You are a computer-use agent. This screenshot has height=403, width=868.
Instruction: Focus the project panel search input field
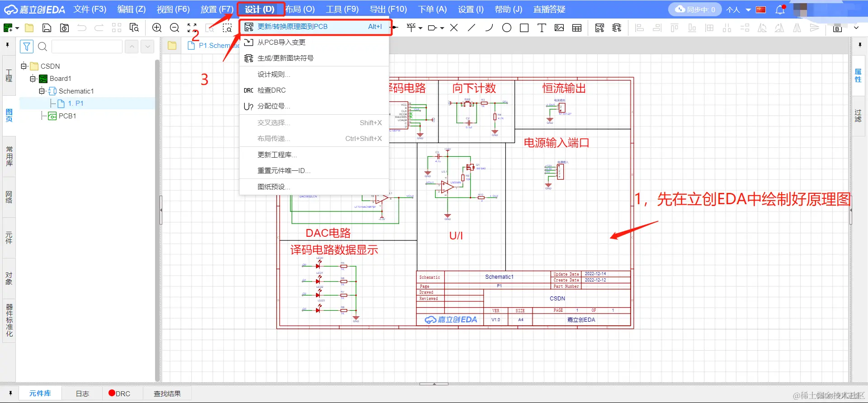(x=87, y=47)
